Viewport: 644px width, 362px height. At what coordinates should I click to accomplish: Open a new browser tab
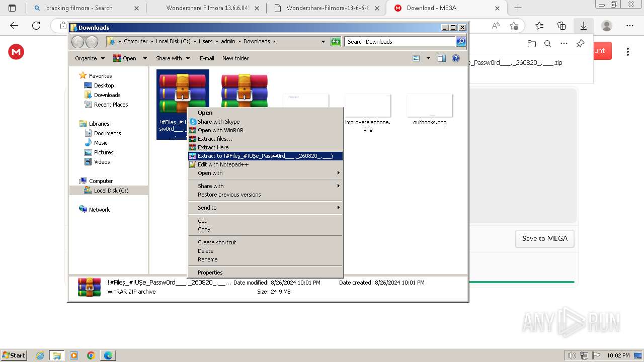pyautogui.click(x=518, y=8)
